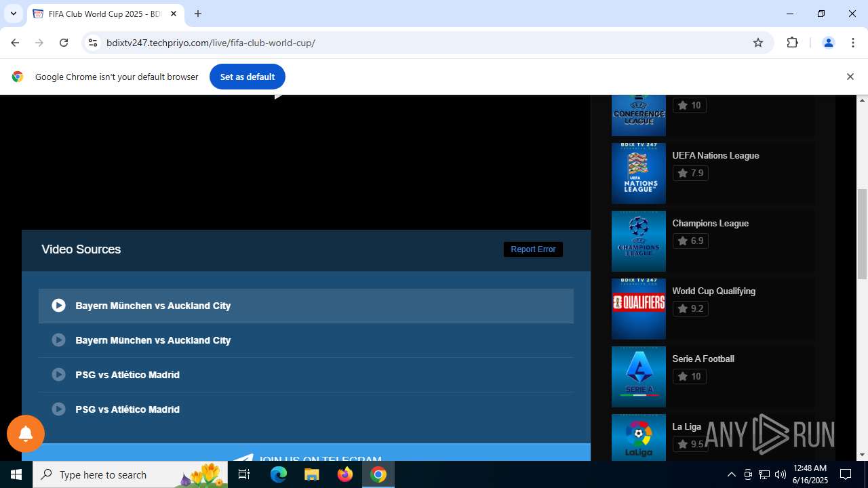Viewport: 868px width, 488px height.
Task: Bookmark this page with the star icon
Action: pos(758,43)
